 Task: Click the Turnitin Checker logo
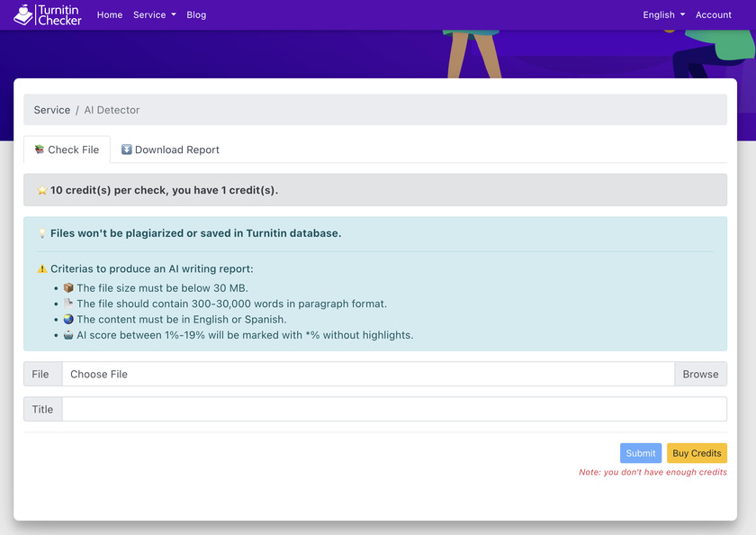coord(47,15)
